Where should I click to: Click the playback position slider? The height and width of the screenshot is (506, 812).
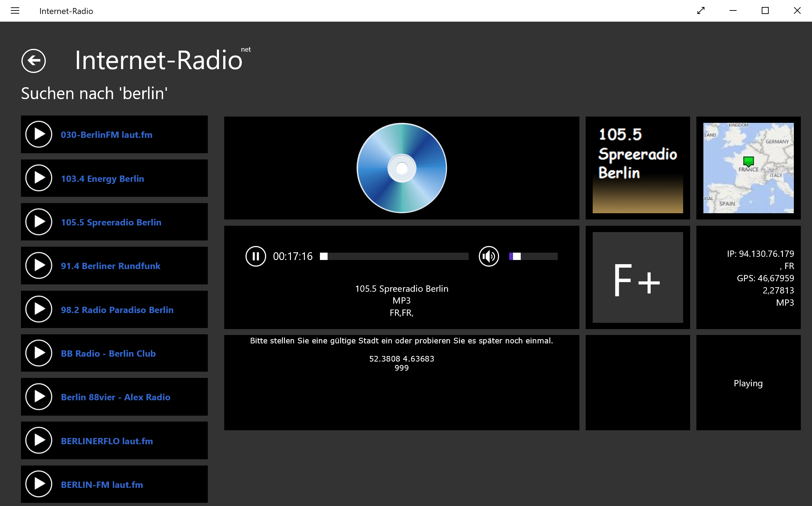[394, 256]
